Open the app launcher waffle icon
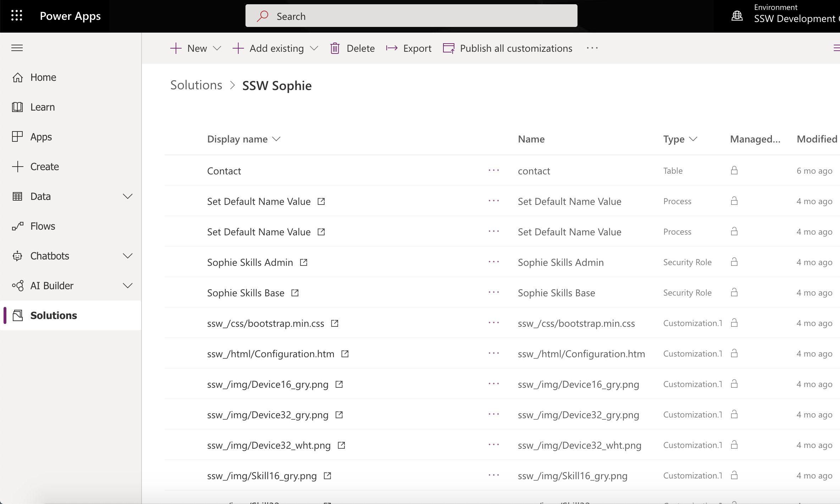 point(17,16)
